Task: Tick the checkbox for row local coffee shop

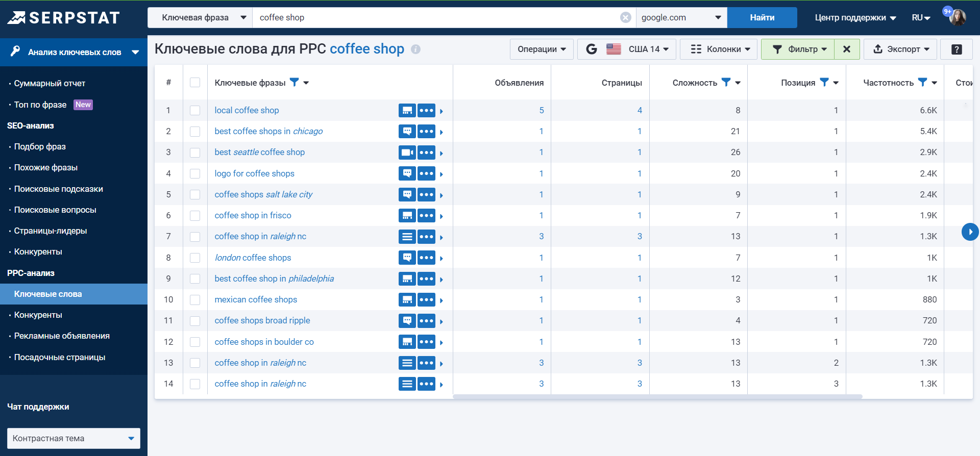Action: coord(195,110)
